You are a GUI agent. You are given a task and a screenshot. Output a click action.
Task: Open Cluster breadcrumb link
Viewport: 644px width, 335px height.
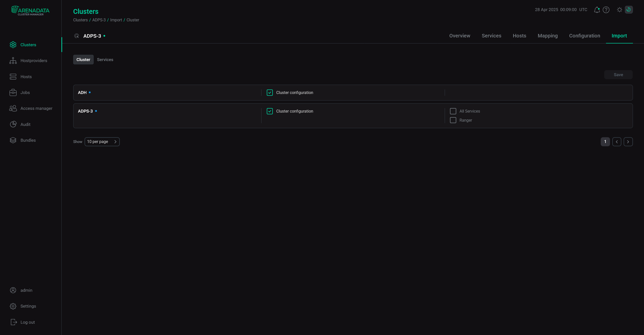coord(133,20)
